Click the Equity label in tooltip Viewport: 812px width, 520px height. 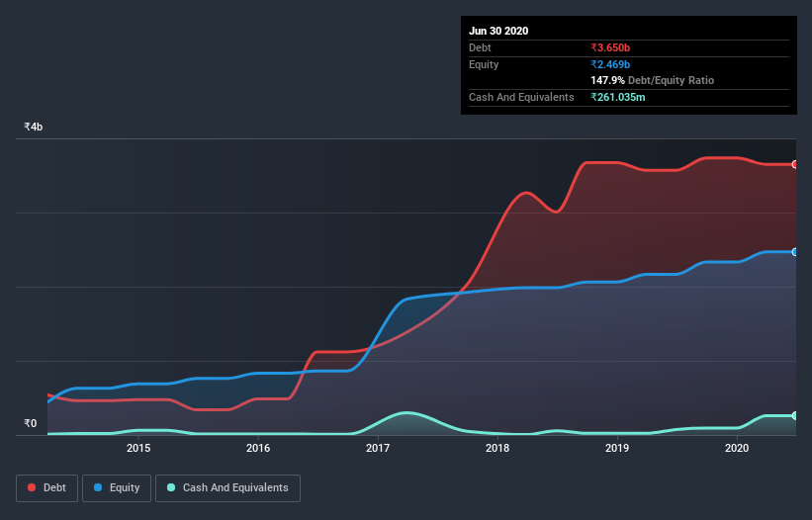tap(484, 64)
